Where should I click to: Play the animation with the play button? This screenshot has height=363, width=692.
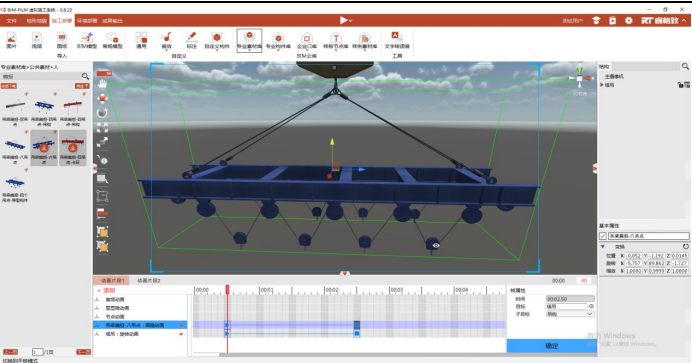343,20
